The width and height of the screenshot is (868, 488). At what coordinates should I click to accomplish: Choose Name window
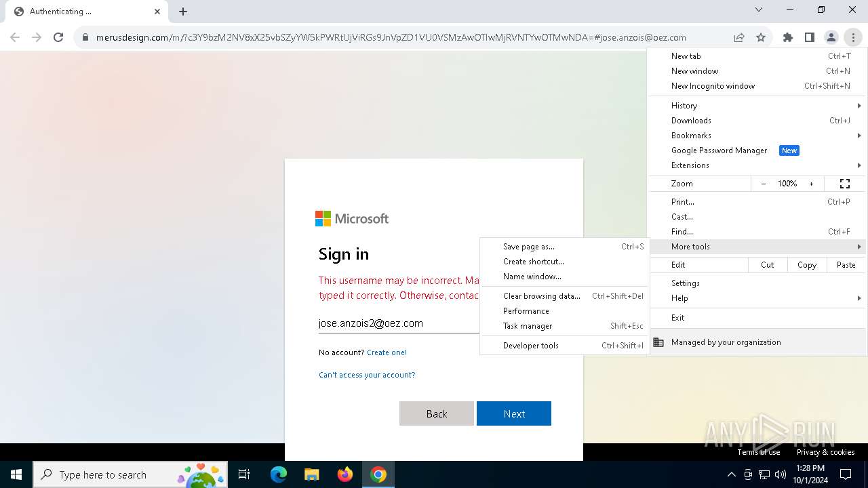564,277
